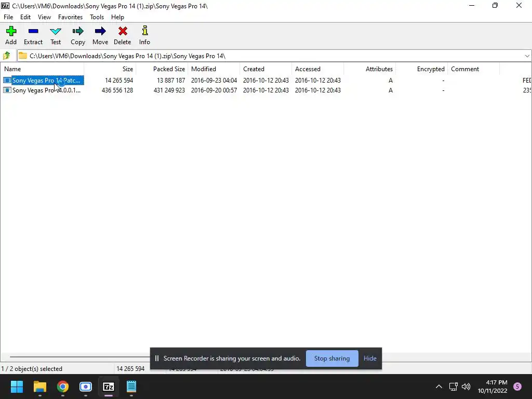The height and width of the screenshot is (399, 532).
Task: Click the 7z icon in title bar
Action: click(x=5, y=6)
